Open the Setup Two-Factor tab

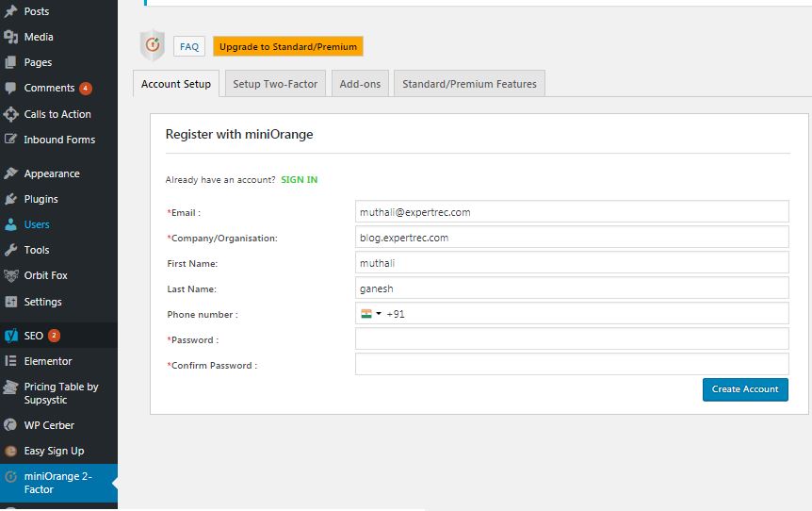[x=275, y=84]
